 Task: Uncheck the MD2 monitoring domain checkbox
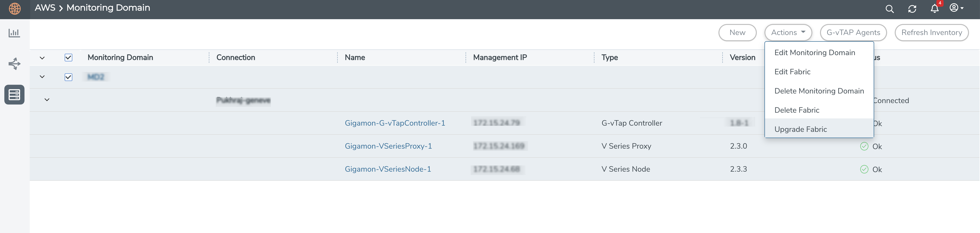(68, 77)
